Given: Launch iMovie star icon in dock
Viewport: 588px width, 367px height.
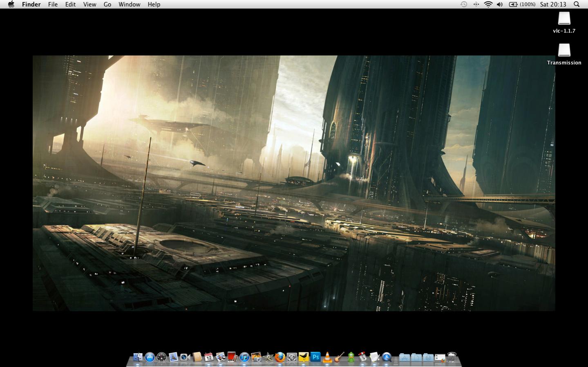Looking at the screenshot, I should point(268,357).
